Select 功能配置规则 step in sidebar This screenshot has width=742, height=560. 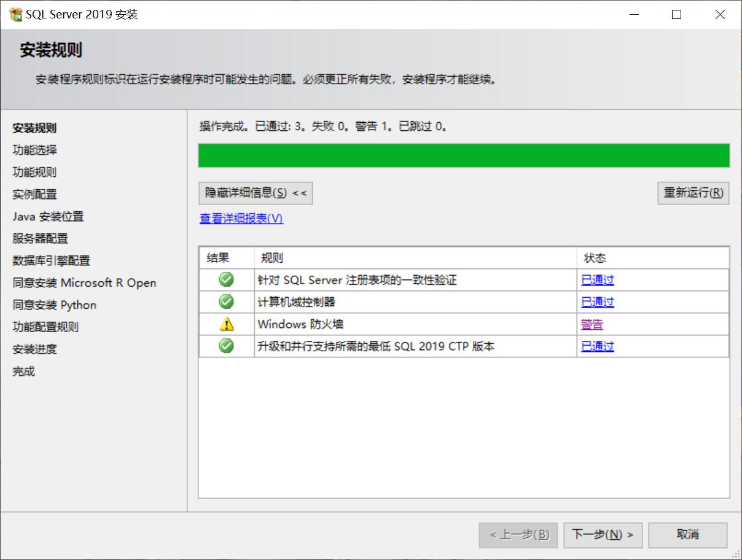[45, 327]
